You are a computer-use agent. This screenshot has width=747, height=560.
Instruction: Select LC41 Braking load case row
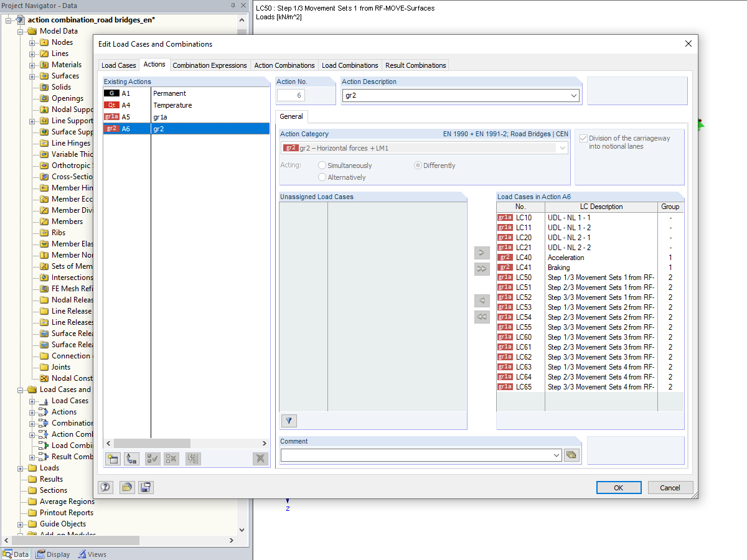590,268
